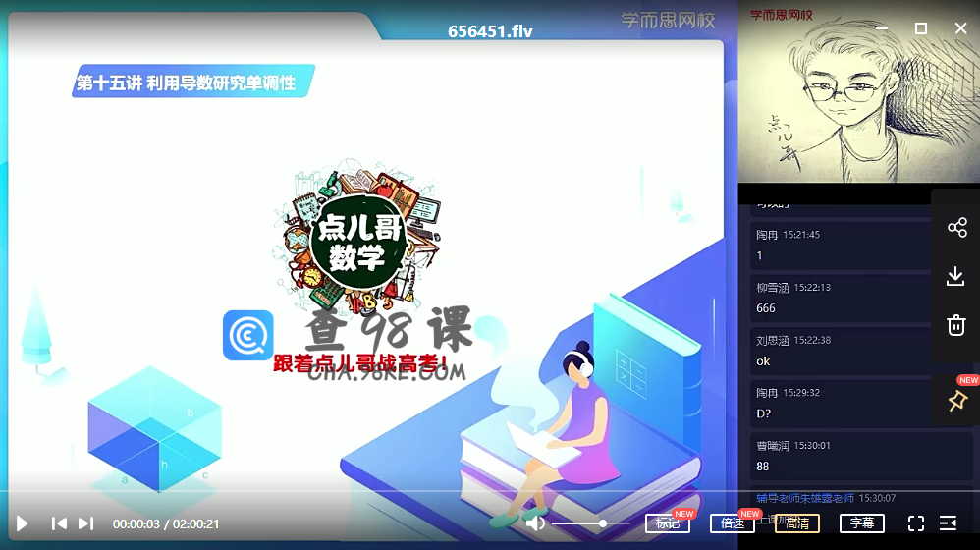The image size is (980, 550).
Task: Maximize the player window
Action: coord(921,28)
